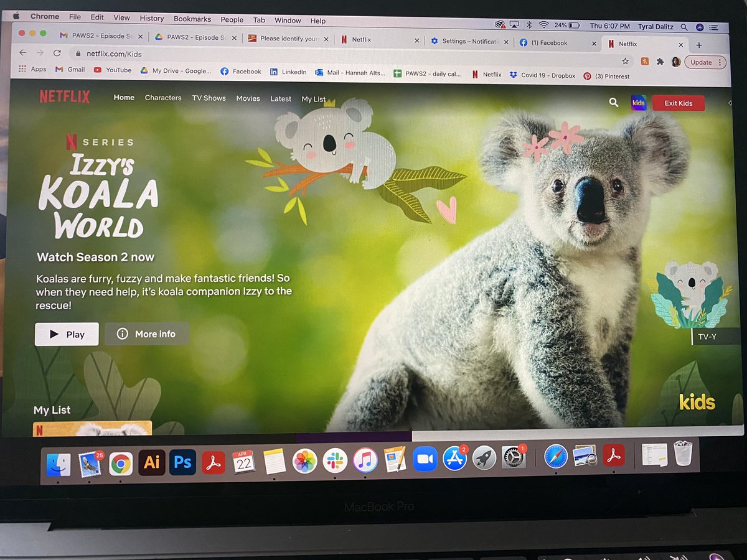The height and width of the screenshot is (560, 747).
Task: Open Launchpad rocket icon in the Dock
Action: pos(484,458)
